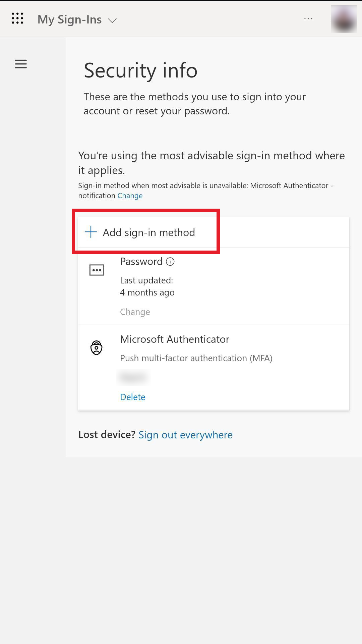Expand the My Sign-Ins dropdown chevron
This screenshot has height=644, width=362.
(112, 20)
